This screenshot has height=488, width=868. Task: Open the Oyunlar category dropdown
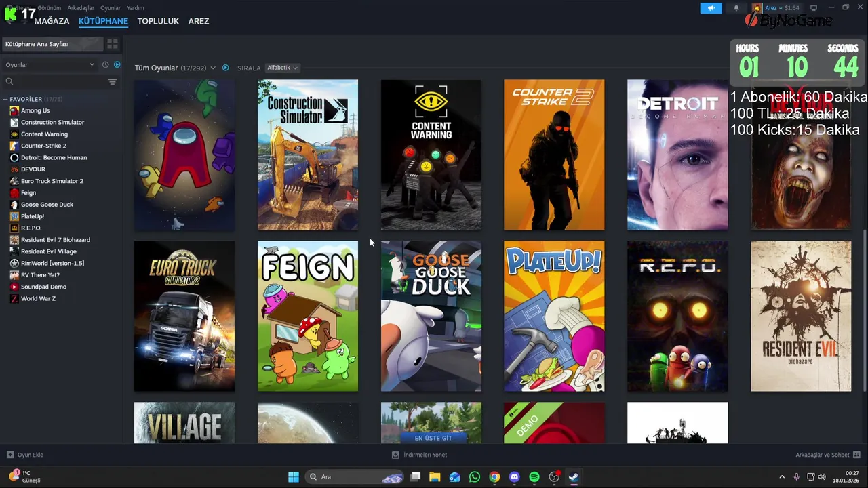pyautogui.click(x=50, y=64)
